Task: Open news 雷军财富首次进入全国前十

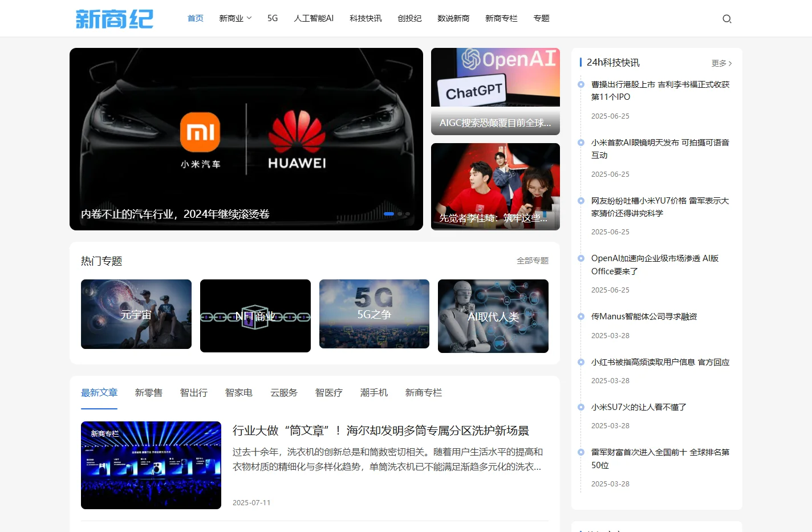Action: click(x=660, y=458)
